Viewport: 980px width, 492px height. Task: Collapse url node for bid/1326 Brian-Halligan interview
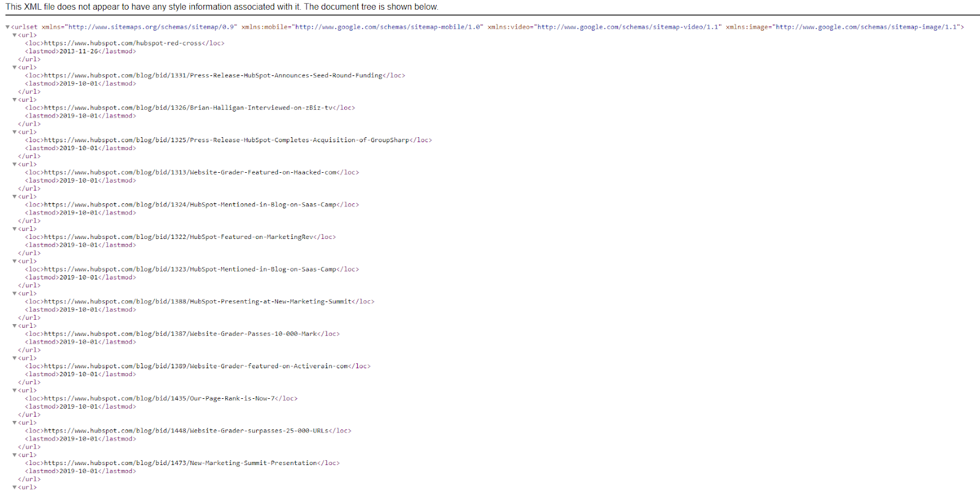click(15, 99)
